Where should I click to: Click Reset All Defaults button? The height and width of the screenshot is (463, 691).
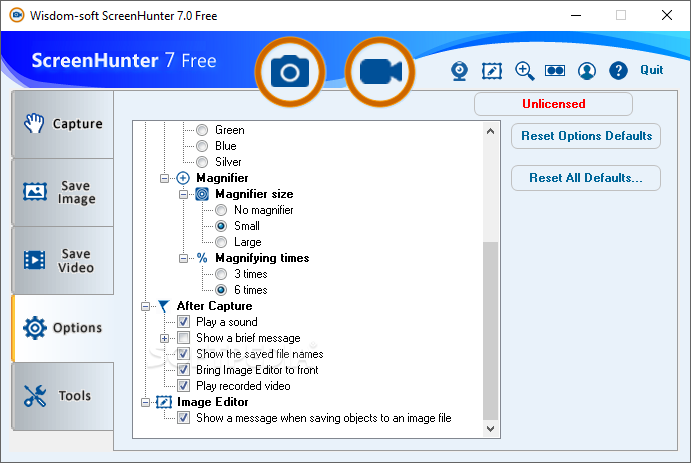[586, 178]
